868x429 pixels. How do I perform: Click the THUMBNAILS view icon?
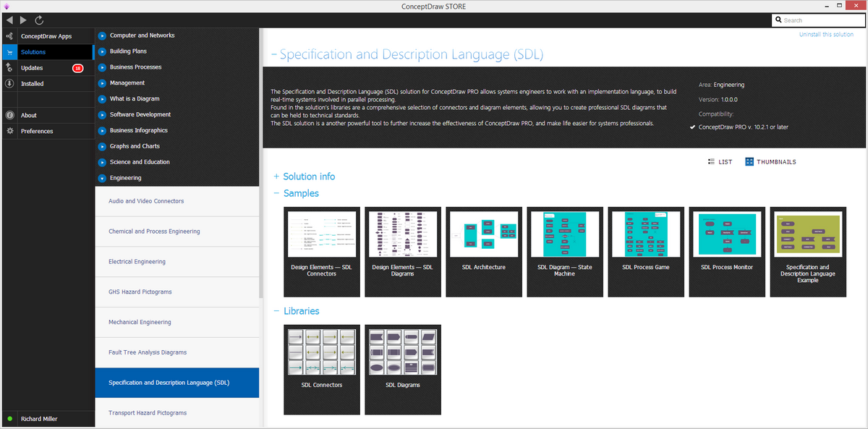tap(749, 162)
